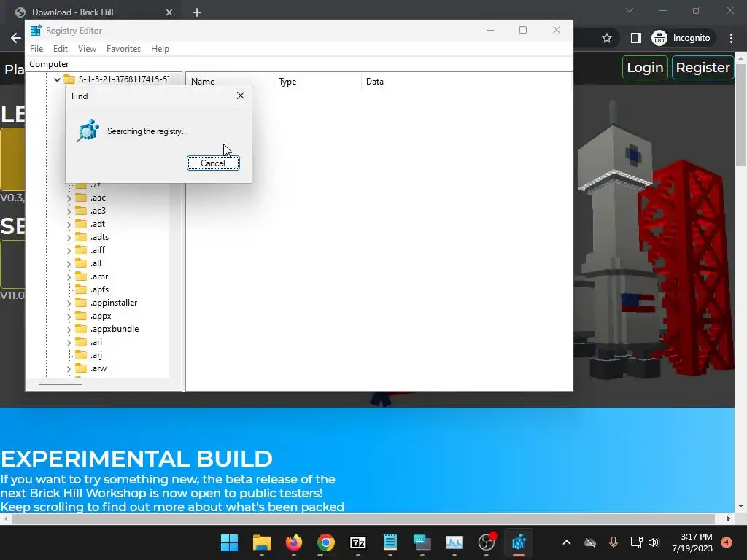Viewport: 747px width, 560px height.
Task: Click the Registry Editor title icon
Action: [x=36, y=31]
